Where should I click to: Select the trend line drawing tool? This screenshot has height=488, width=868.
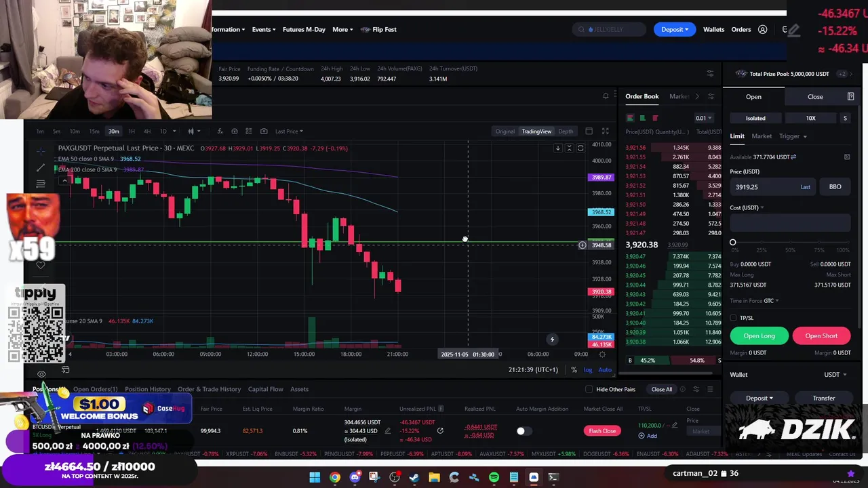tap(41, 167)
